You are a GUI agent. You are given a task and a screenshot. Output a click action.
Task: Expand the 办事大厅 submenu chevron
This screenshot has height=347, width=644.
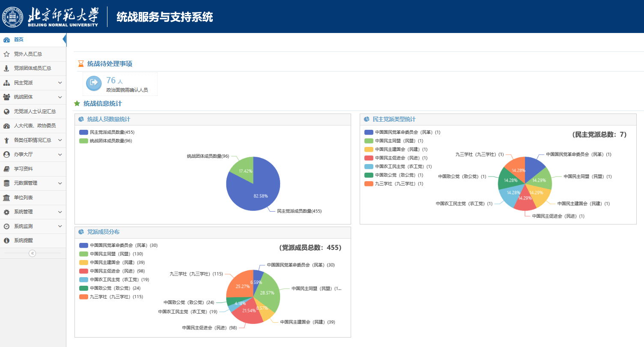[x=60, y=154]
